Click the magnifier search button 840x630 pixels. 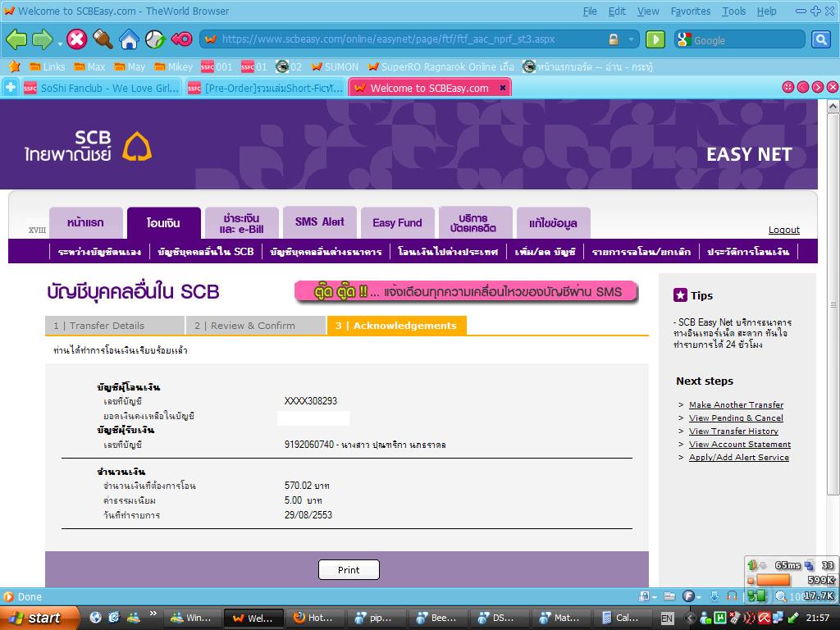[x=820, y=39]
